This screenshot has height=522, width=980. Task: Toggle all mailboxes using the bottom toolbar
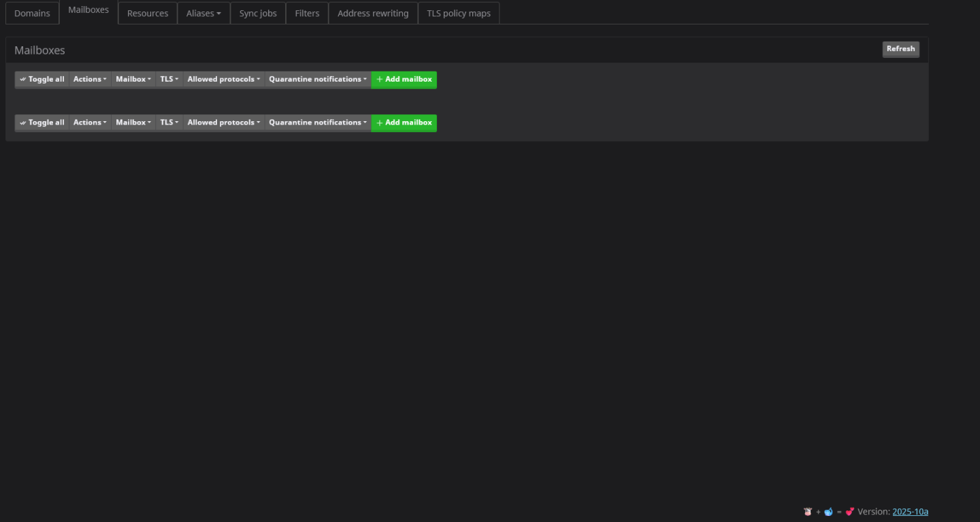42,123
